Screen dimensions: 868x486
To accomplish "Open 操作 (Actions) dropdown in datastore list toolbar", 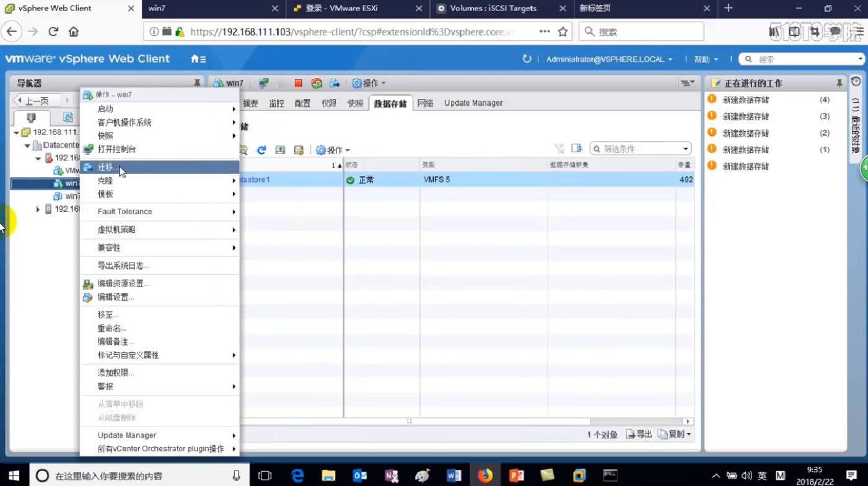I will click(333, 150).
